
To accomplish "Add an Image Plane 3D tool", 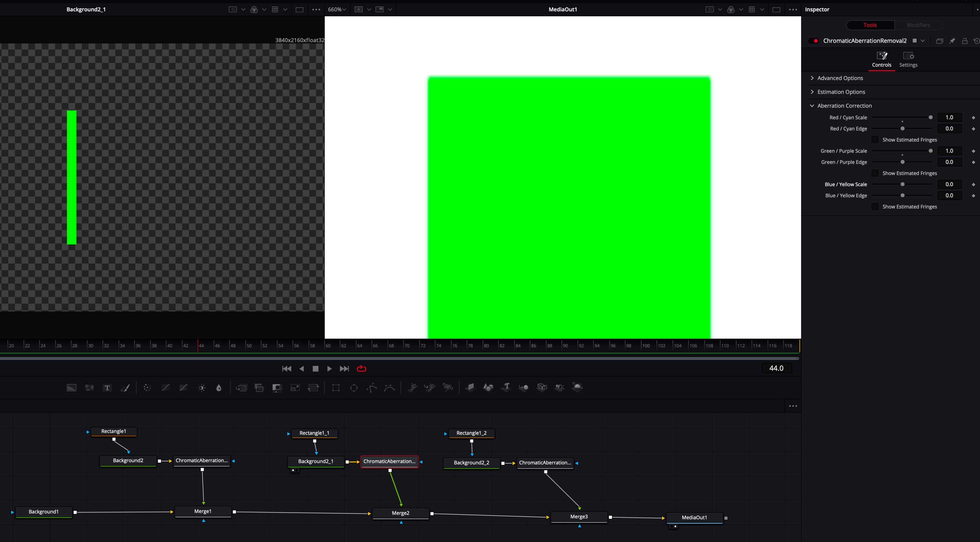I will click(470, 387).
